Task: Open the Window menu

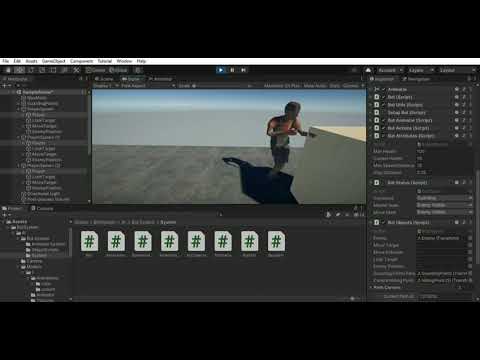Action: tap(124, 61)
